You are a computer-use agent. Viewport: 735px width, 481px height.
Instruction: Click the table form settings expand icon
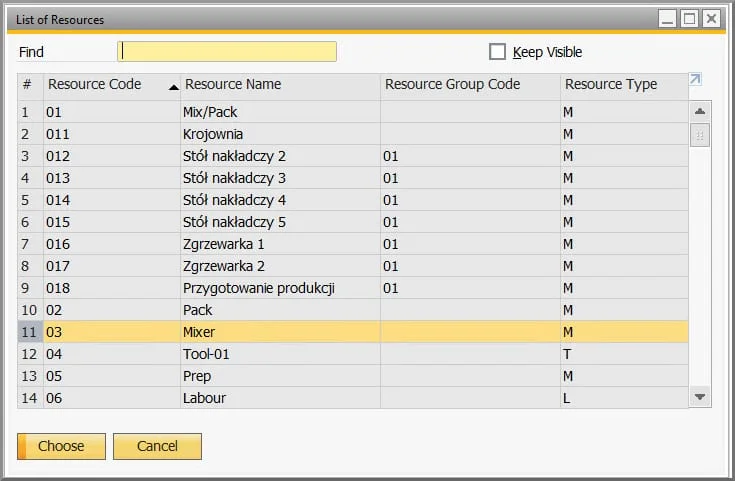pos(696,79)
